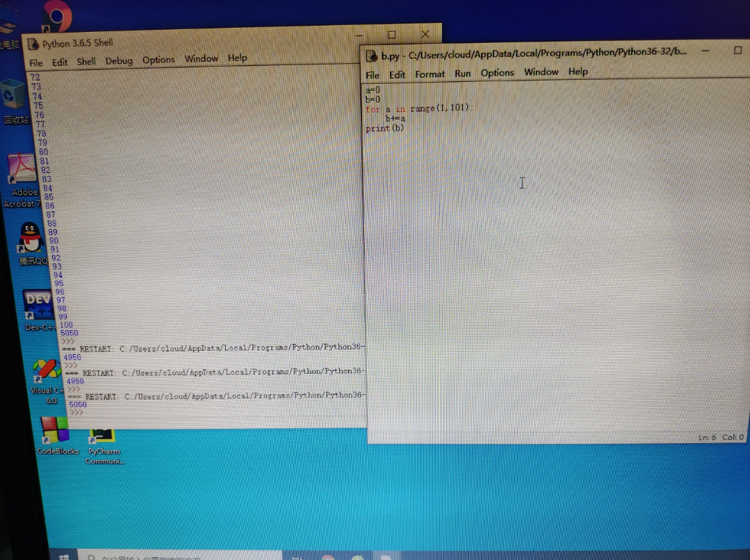Image resolution: width=750 pixels, height=560 pixels.
Task: Click the last RESTART line in Shell
Action: click(217, 396)
